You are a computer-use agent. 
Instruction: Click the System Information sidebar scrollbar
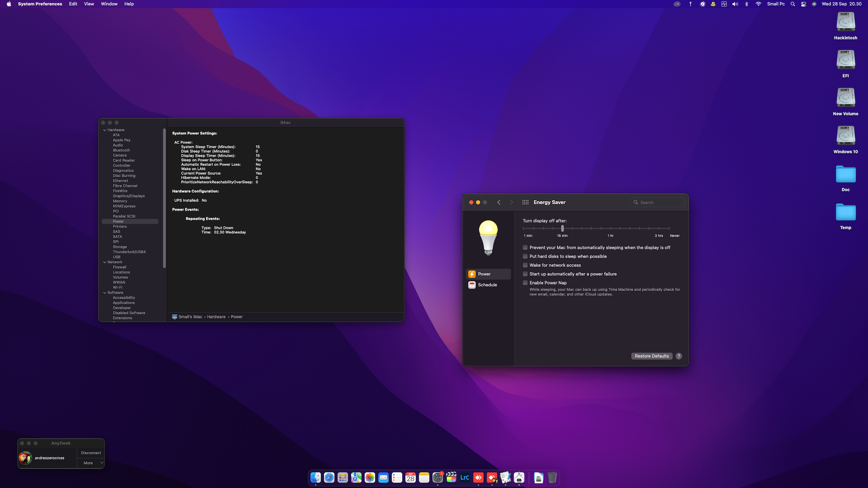click(164, 198)
